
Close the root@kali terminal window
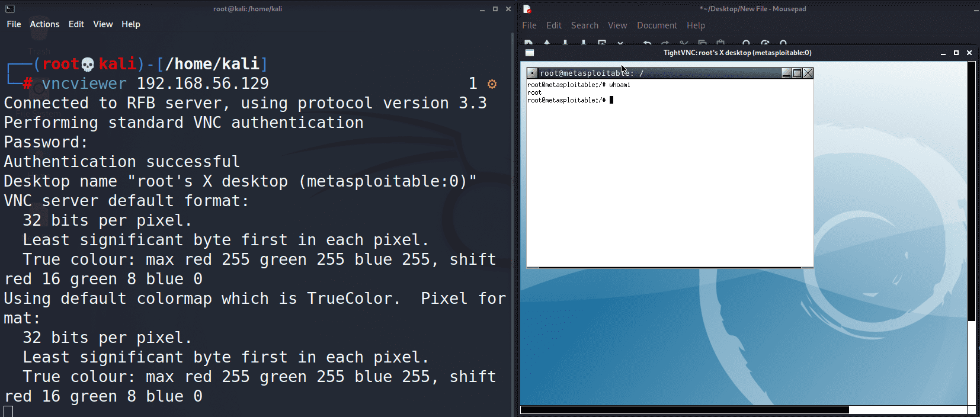508,9
